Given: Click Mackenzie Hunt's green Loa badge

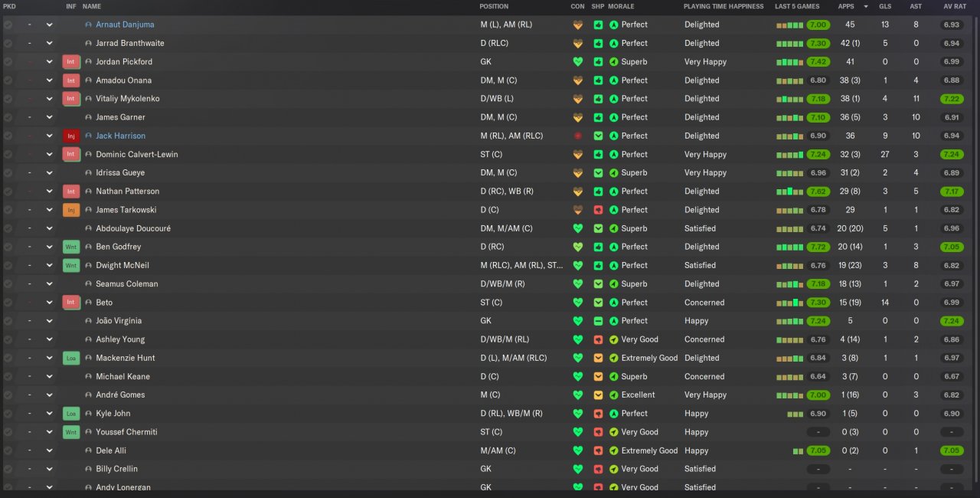Looking at the screenshot, I should [x=71, y=358].
